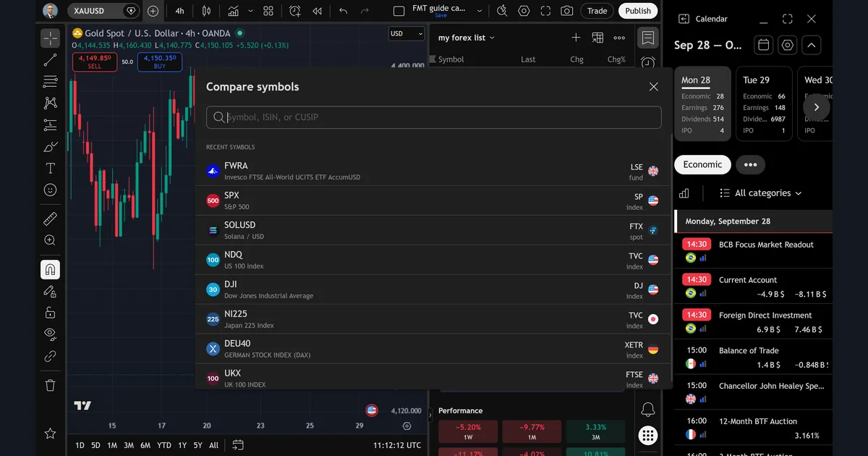This screenshot has height=456, width=868.
Task: Toggle hide all drawings eye icon
Action: (50, 334)
